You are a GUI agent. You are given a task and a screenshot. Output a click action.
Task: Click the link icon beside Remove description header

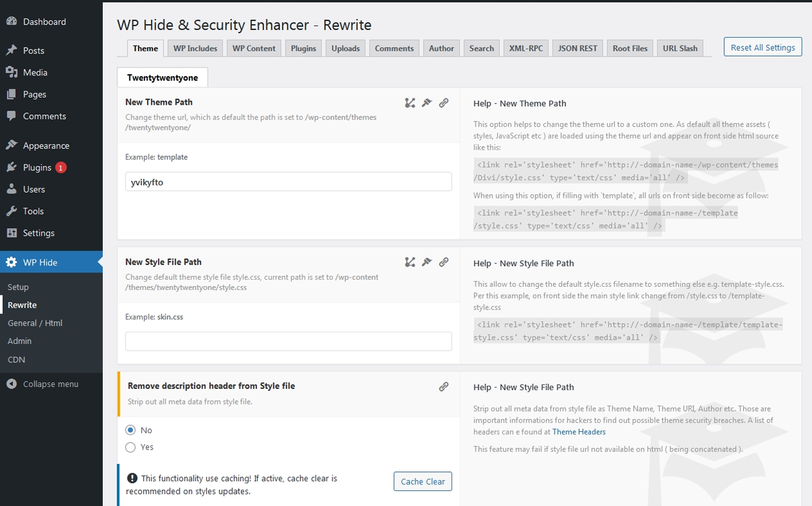point(444,386)
